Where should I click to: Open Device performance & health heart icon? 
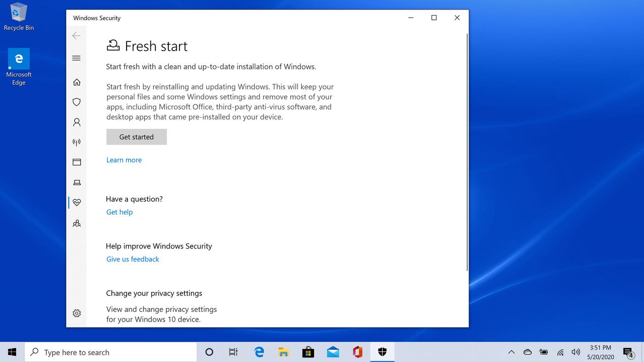(x=77, y=203)
